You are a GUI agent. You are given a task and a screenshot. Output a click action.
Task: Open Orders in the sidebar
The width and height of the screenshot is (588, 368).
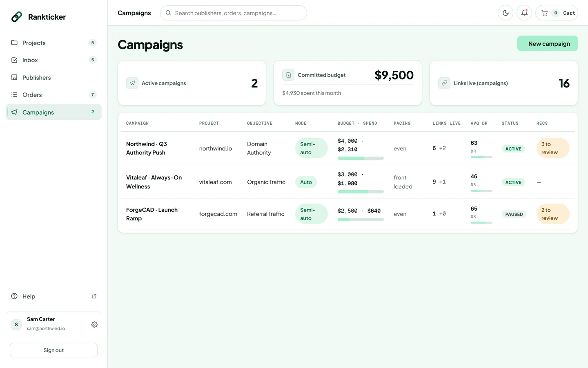(53, 95)
